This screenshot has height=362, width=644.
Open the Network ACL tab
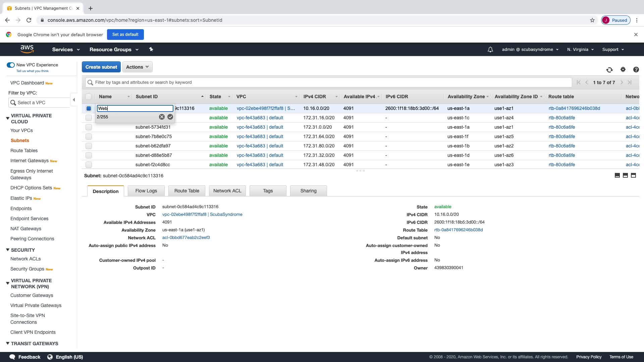[227, 191]
